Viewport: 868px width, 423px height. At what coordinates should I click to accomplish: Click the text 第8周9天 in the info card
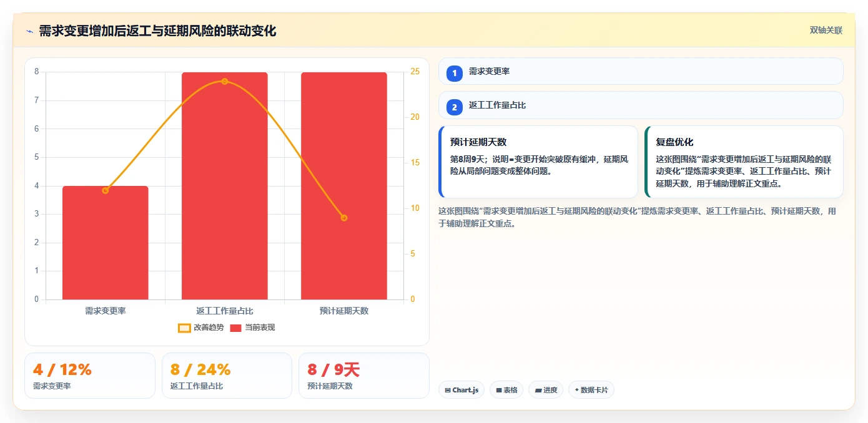coord(469,159)
